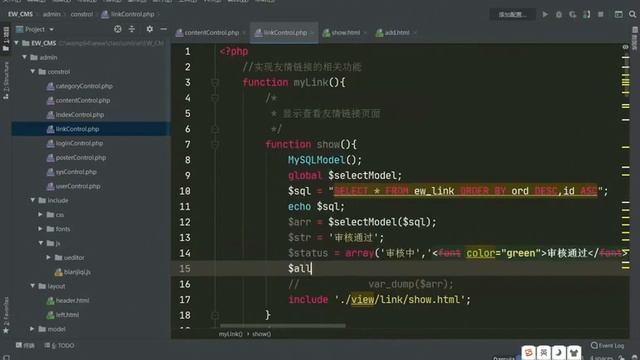Image resolution: width=640 pixels, height=360 pixels.
Task: Open the Database tool tab on right edge
Action: pyautogui.click(x=635, y=38)
